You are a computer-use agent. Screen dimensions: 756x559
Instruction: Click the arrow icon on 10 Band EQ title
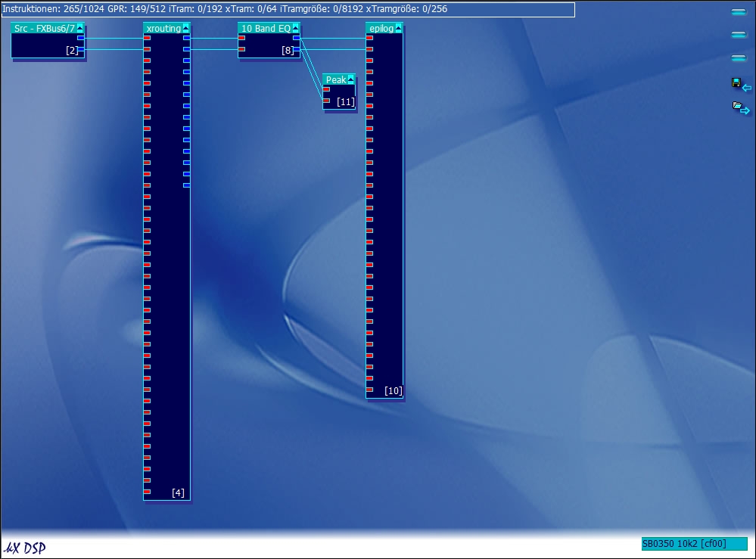(x=296, y=29)
